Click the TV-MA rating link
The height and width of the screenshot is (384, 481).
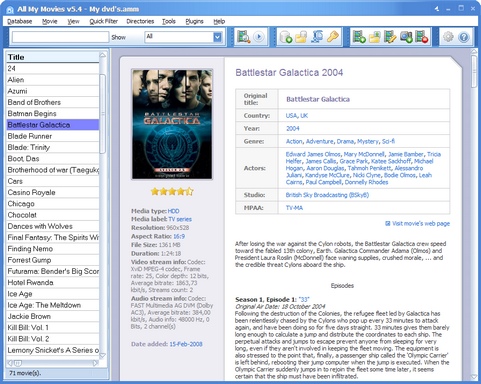(294, 208)
